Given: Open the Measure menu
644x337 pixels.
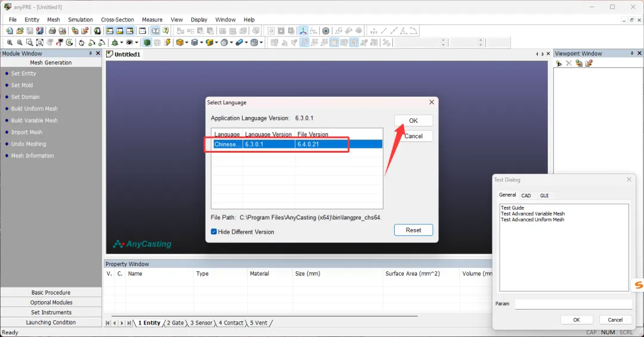Looking at the screenshot, I should point(152,20).
